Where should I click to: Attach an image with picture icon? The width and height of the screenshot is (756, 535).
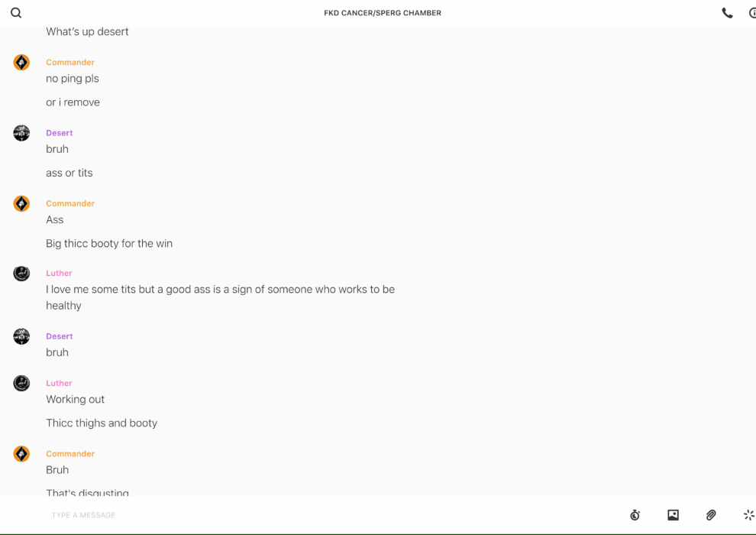(x=673, y=515)
